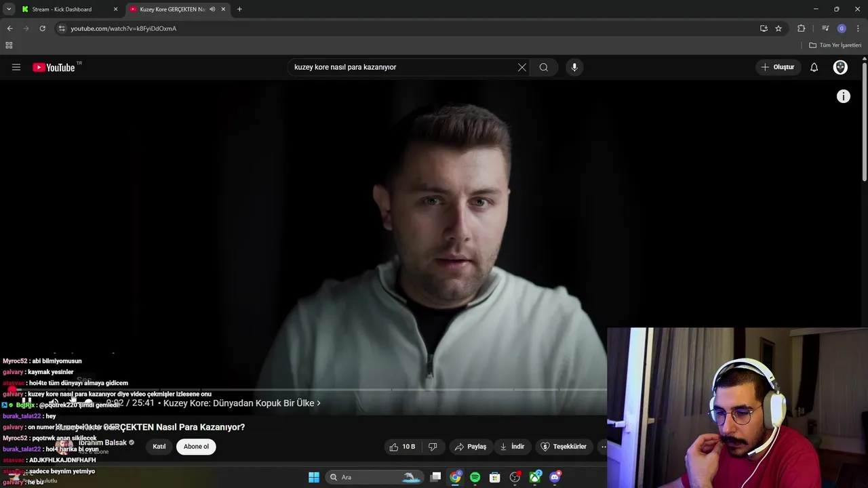Viewport: 868px width, 488px height.
Task: Share video with Paylaş button
Action: click(471, 447)
